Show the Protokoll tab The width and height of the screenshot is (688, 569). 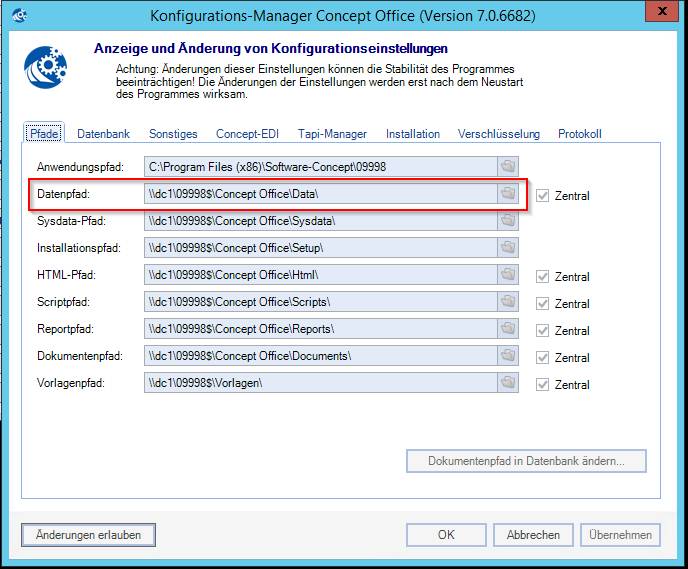coord(580,134)
